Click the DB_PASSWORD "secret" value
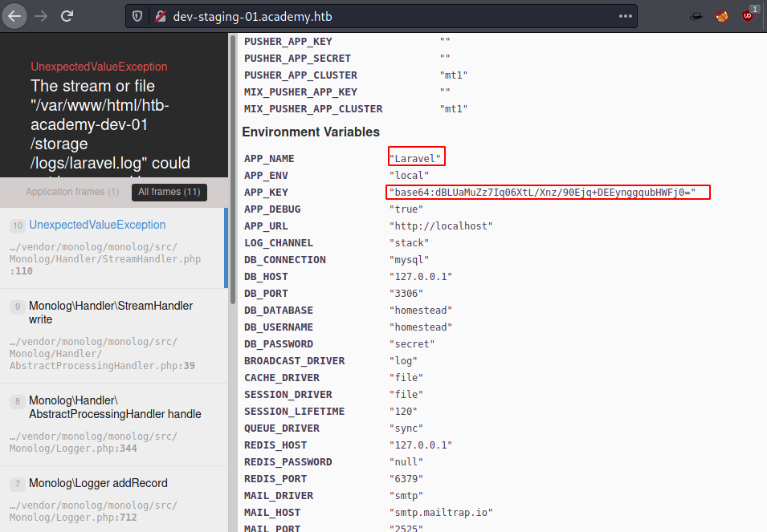Image resolution: width=767 pixels, height=532 pixels. coord(412,344)
